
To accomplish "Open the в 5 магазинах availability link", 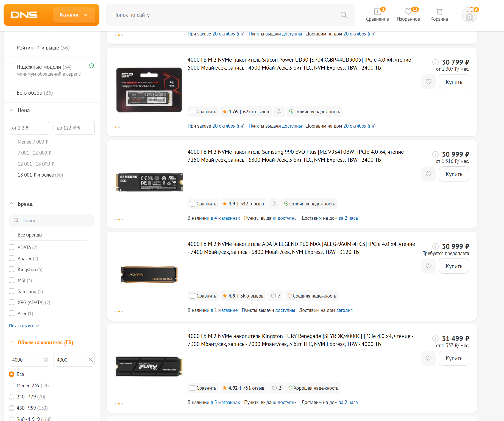I will click(225, 402).
